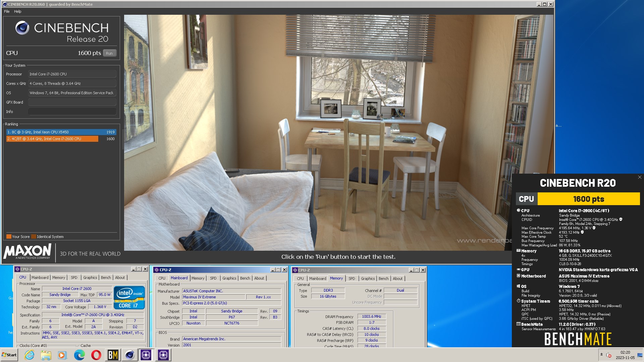The width and height of the screenshot is (644, 362).
Task: Click the third CPU-Z title bar icon
Action: 295,270
